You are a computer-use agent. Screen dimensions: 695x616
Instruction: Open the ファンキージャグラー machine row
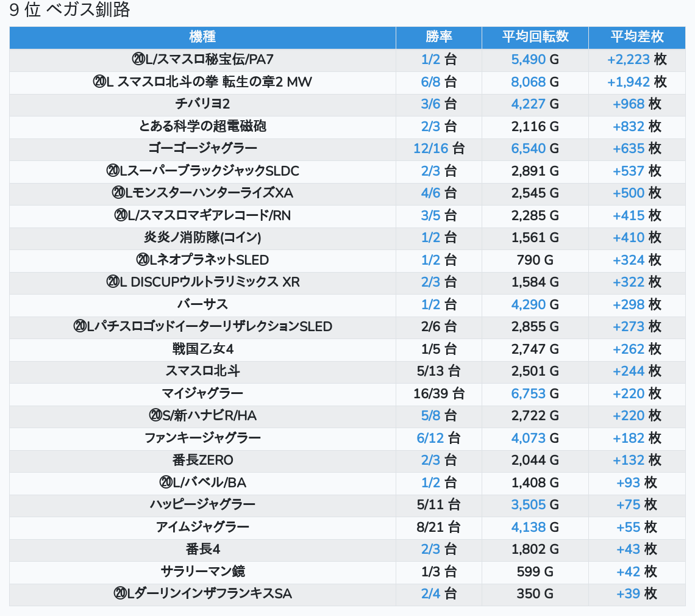(x=202, y=438)
